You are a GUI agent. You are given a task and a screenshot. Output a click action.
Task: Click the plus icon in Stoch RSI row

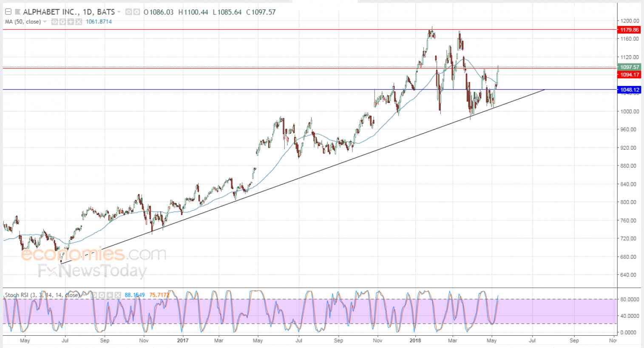pyautogui.click(x=110, y=295)
